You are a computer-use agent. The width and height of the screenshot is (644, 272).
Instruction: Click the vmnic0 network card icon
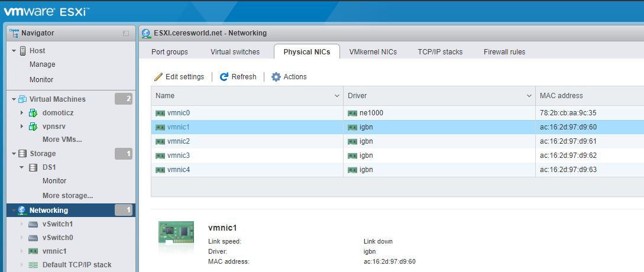point(160,113)
